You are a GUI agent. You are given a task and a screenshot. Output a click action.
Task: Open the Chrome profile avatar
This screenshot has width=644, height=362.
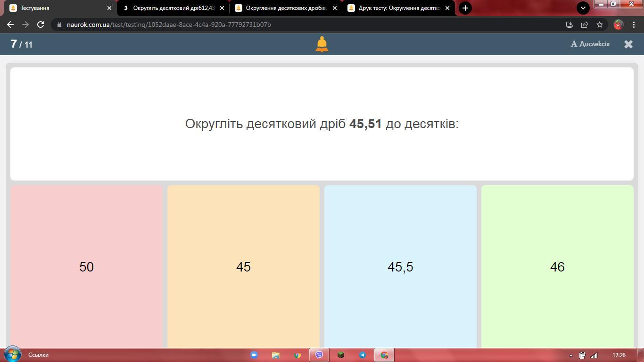click(x=619, y=25)
